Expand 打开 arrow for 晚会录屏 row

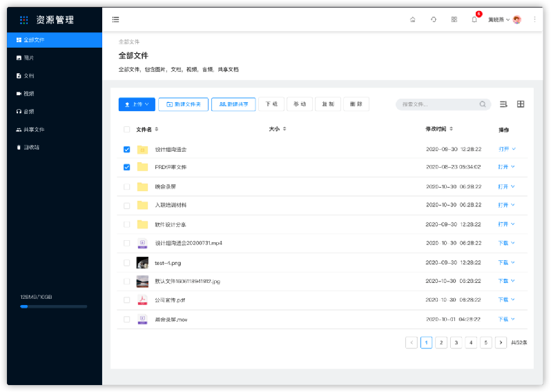coord(513,186)
